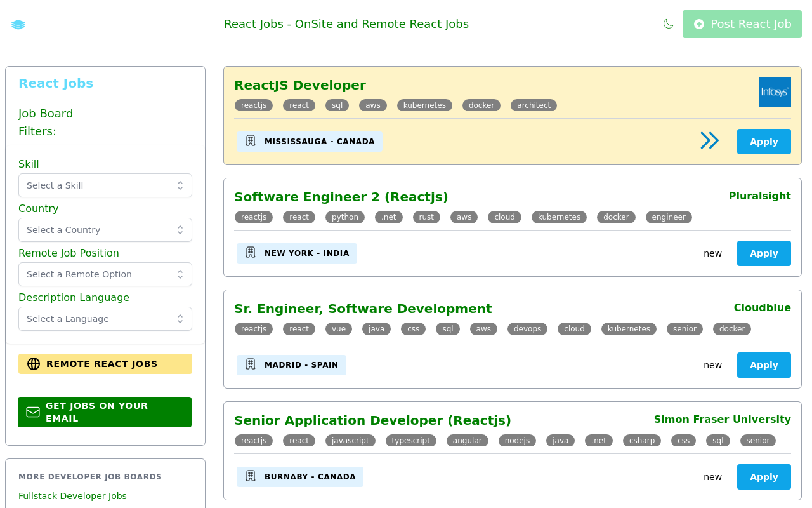Apply to the ReactJS Developer job

click(764, 142)
